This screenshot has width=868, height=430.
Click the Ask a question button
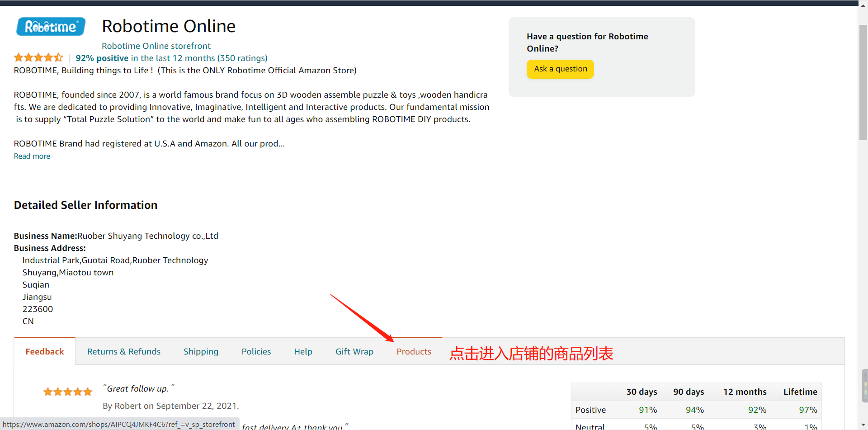[x=560, y=69]
